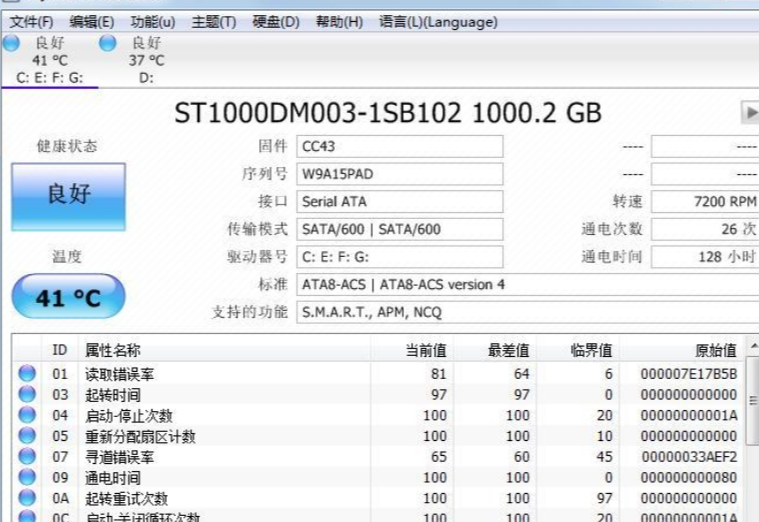Click the current value 81 of 读取错误率

coord(439,374)
